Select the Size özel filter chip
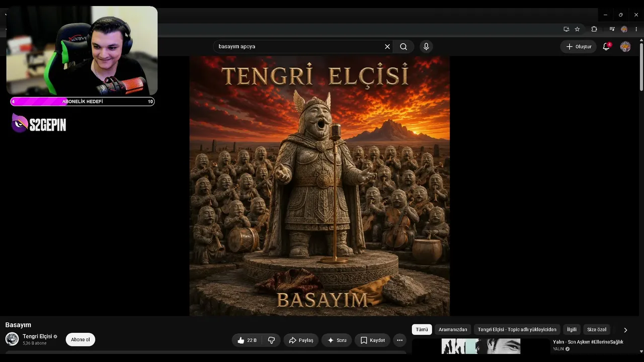The height and width of the screenshot is (362, 644). pyautogui.click(x=597, y=330)
